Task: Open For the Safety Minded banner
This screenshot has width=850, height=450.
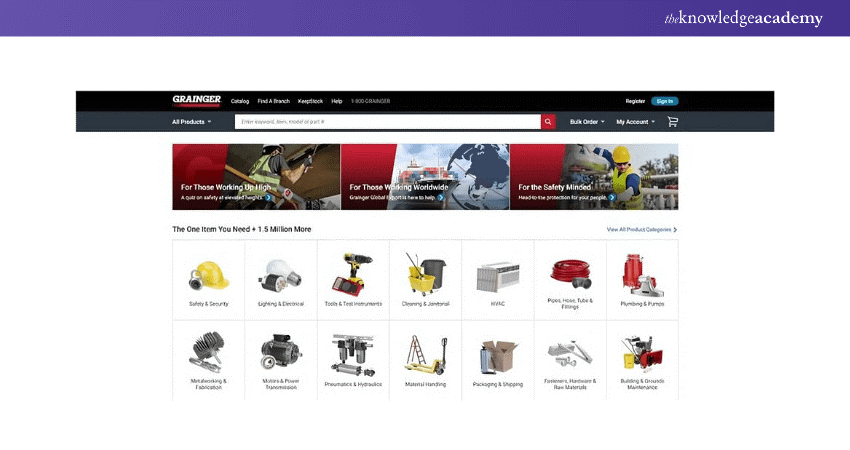Action: 594,177
